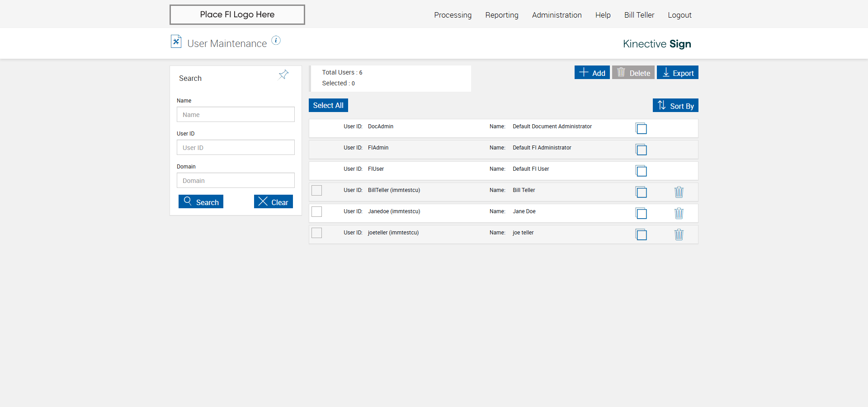Open copy icon for Janedoe row
868x407 pixels.
(x=641, y=213)
